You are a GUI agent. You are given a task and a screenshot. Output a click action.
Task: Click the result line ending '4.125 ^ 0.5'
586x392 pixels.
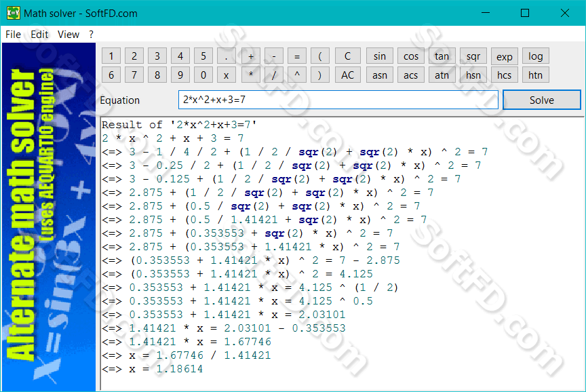[x=237, y=301]
